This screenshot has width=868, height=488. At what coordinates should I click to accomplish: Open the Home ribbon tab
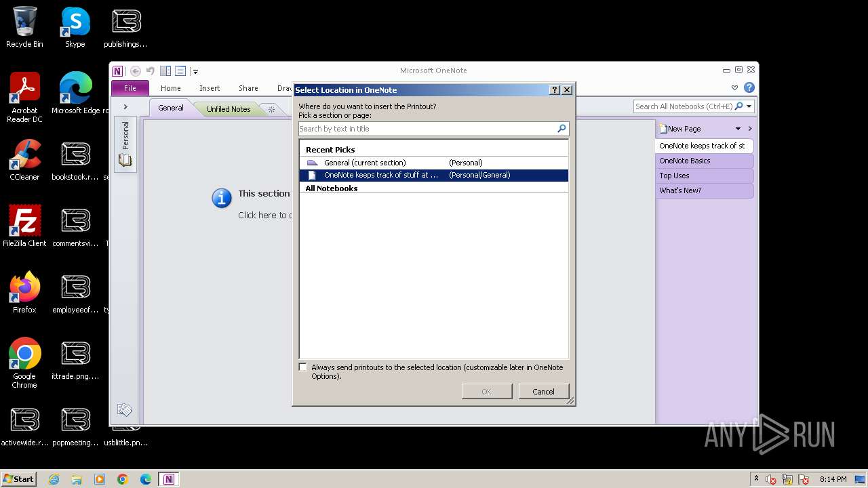click(x=171, y=88)
